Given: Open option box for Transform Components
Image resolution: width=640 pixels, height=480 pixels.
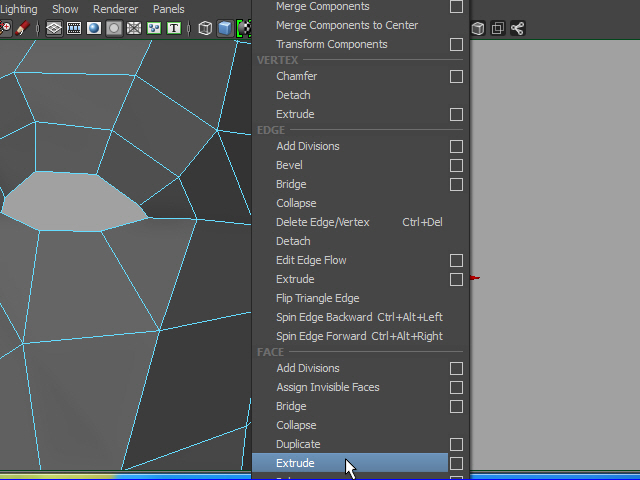Looking at the screenshot, I should (x=456, y=44).
